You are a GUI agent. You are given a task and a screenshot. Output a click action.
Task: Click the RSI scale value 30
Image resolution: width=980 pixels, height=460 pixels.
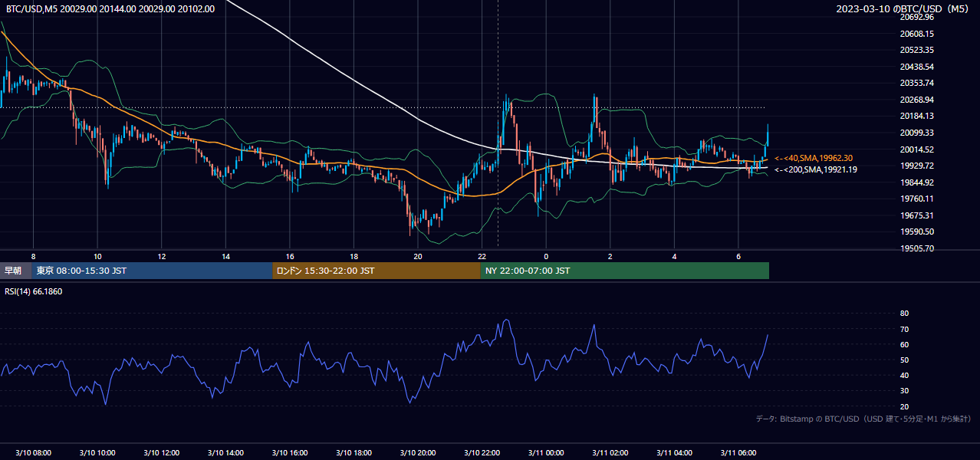click(904, 391)
